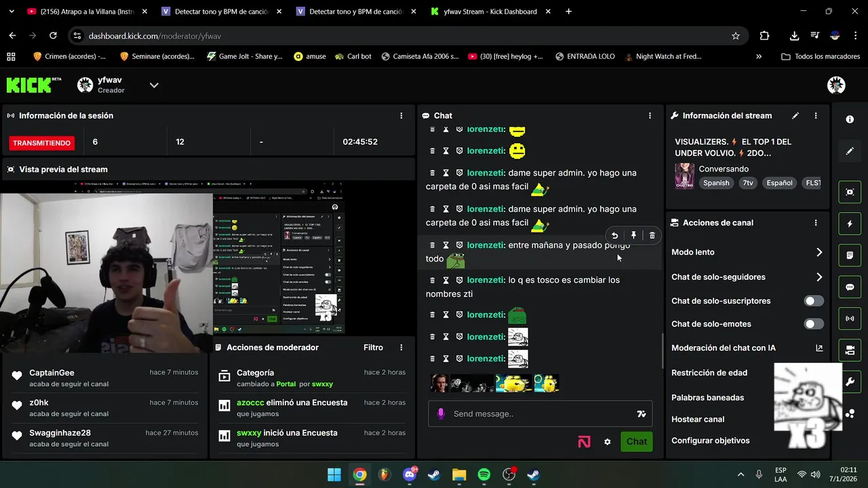Open Chrome extensions puzzle icon
The image size is (868, 488).
(x=764, y=36)
